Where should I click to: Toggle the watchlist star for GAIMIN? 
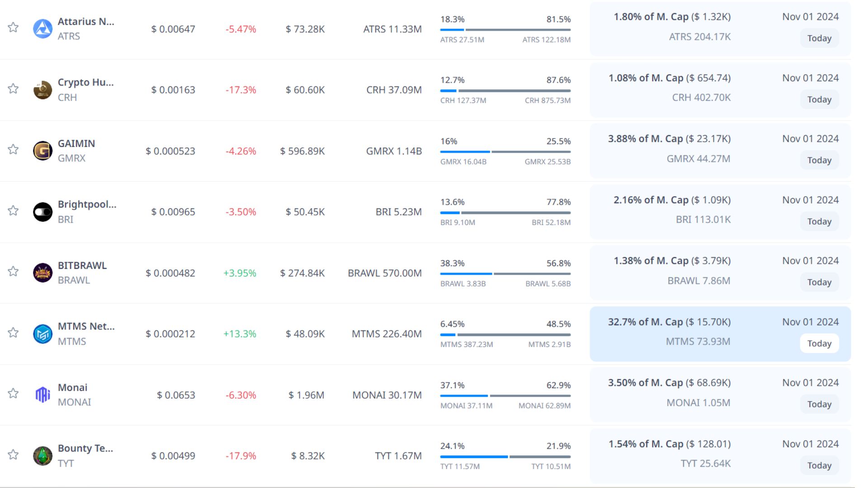click(13, 150)
